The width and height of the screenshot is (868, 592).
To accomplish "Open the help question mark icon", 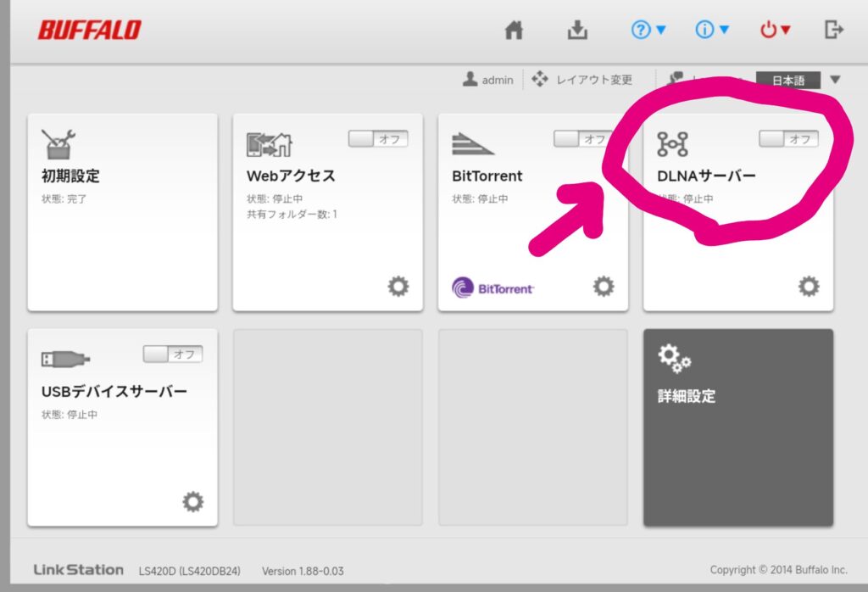I will [x=641, y=30].
